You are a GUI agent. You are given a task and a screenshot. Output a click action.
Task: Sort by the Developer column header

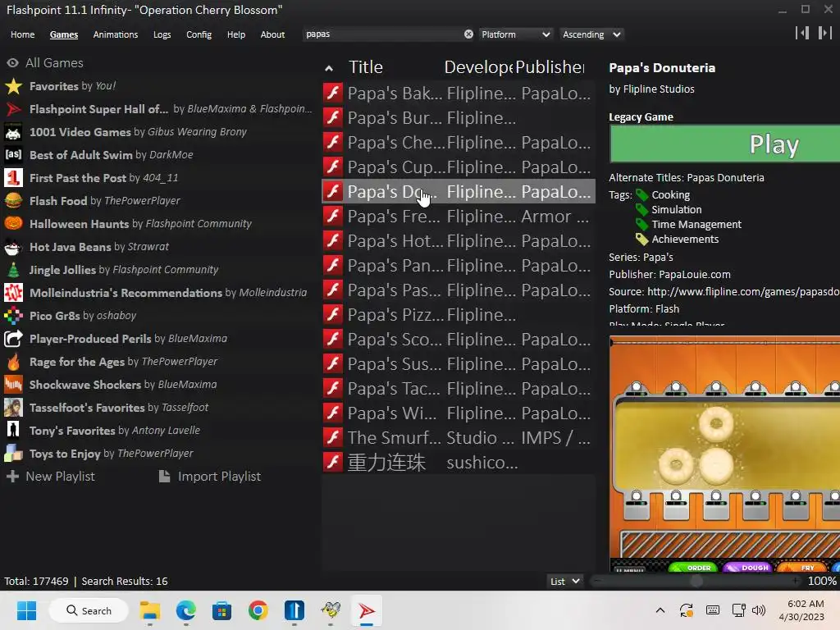coord(478,67)
